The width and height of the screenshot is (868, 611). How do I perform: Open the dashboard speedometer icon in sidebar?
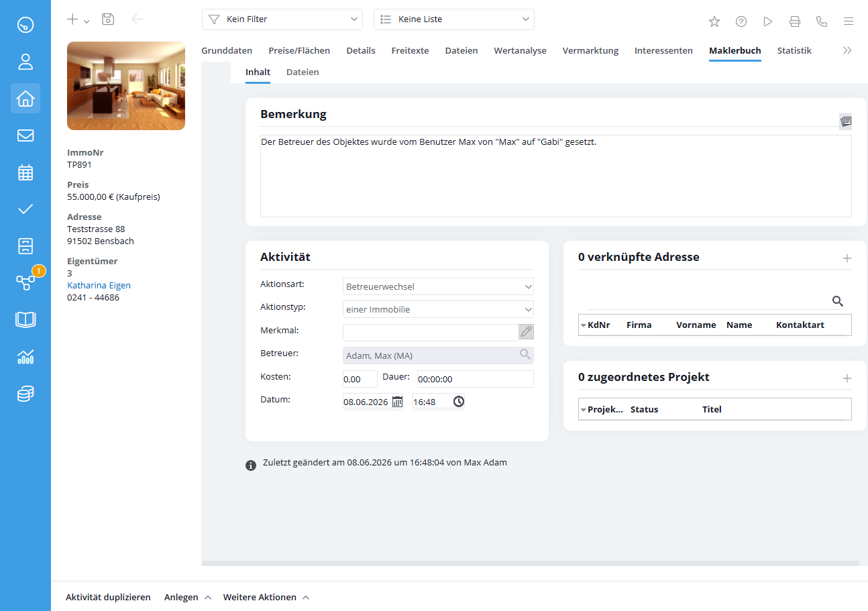click(x=25, y=25)
